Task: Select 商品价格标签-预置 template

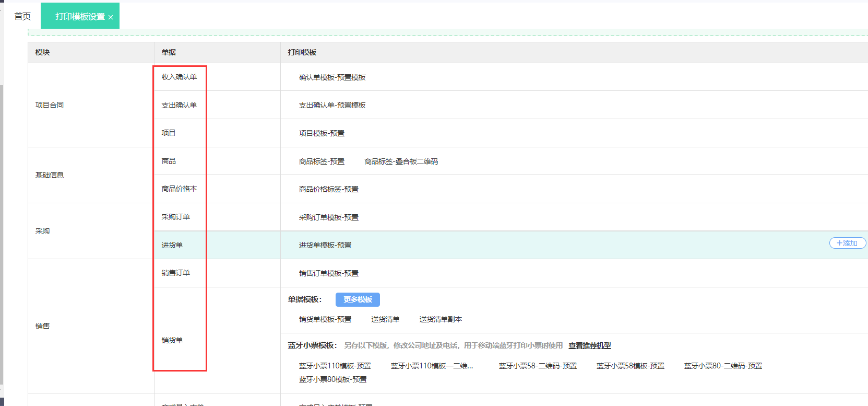Action: point(328,189)
